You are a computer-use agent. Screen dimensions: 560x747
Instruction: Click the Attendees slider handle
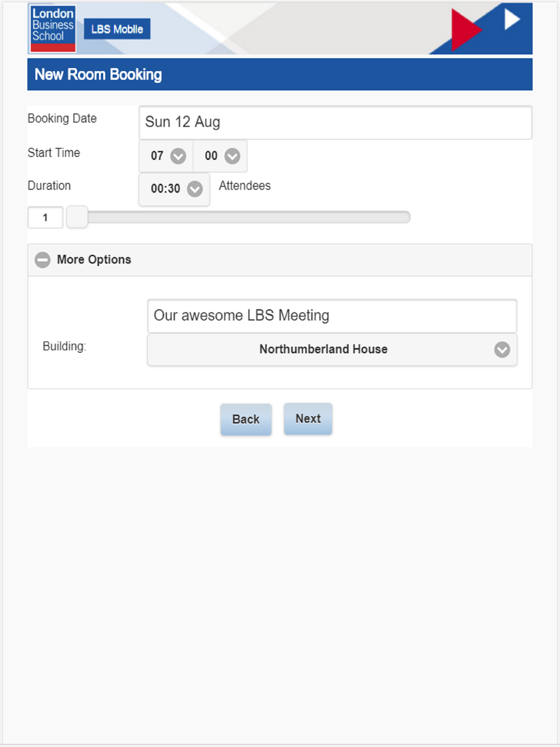pos(77,217)
